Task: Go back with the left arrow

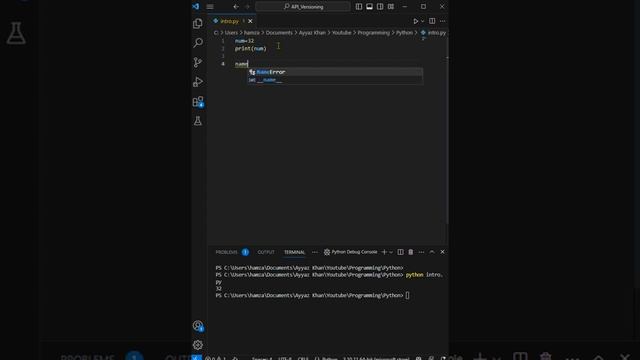Action: click(x=236, y=7)
